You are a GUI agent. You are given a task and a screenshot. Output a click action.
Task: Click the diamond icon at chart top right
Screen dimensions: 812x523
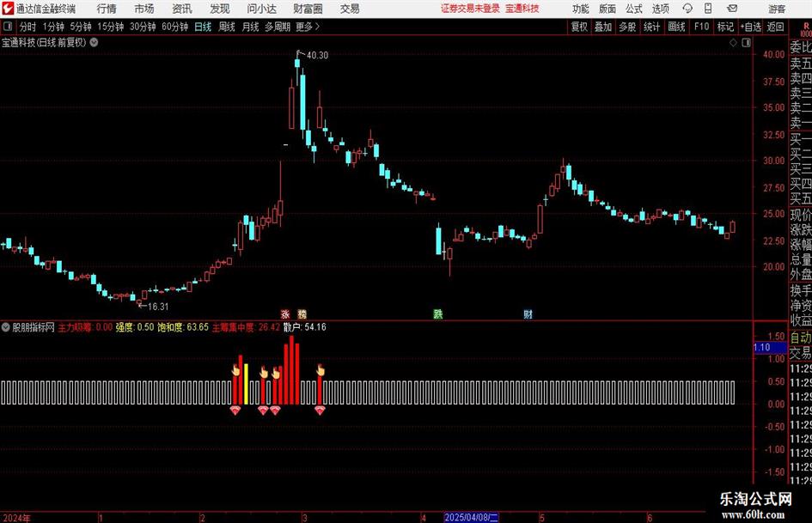pyautogui.click(x=733, y=43)
